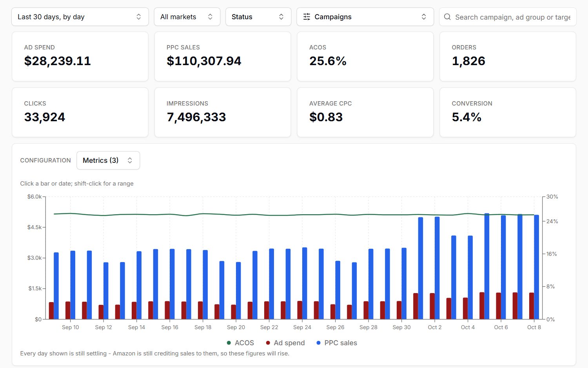Image resolution: width=588 pixels, height=368 pixels.
Task: Select the Oct 6 date label
Action: point(501,327)
